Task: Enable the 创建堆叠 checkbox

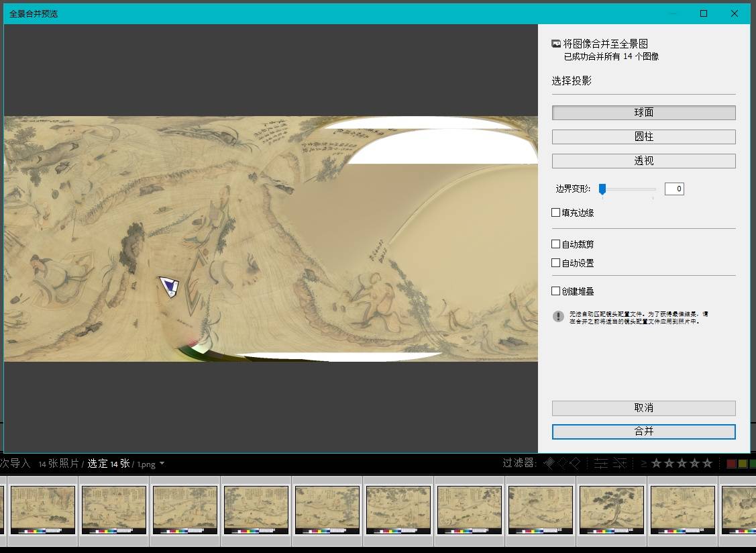Action: 555,291
